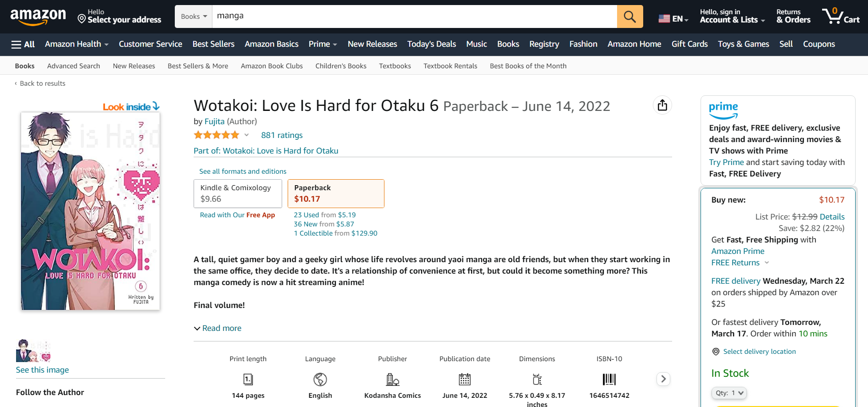Viewport: 868px width, 407px height.
Task: Open the shopping cart
Action: (840, 16)
